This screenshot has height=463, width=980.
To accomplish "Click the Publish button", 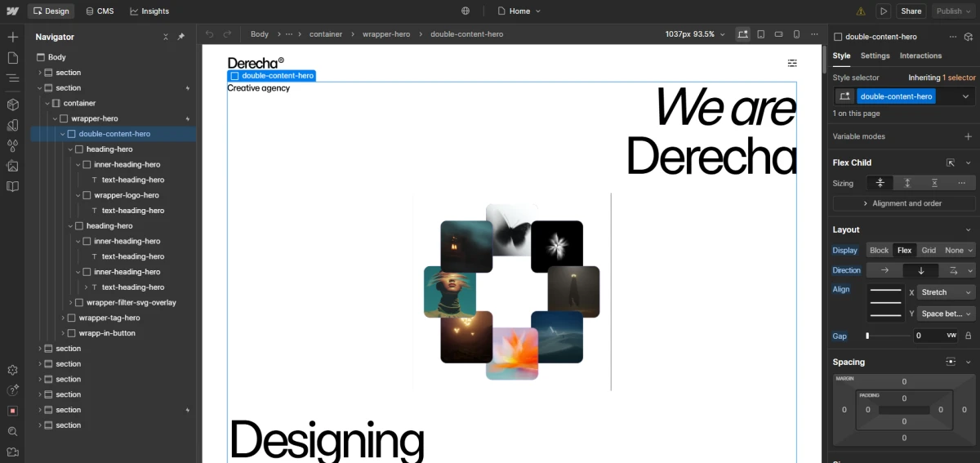I will point(952,11).
